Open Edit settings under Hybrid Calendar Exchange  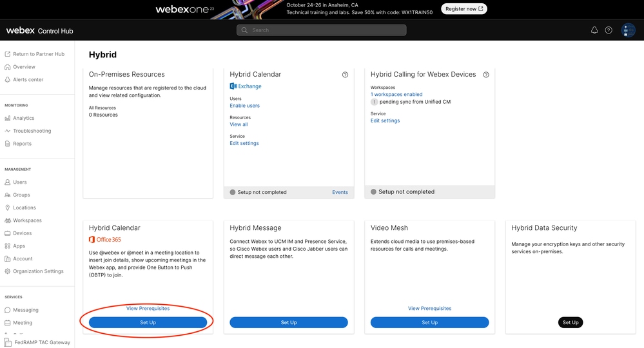point(244,143)
